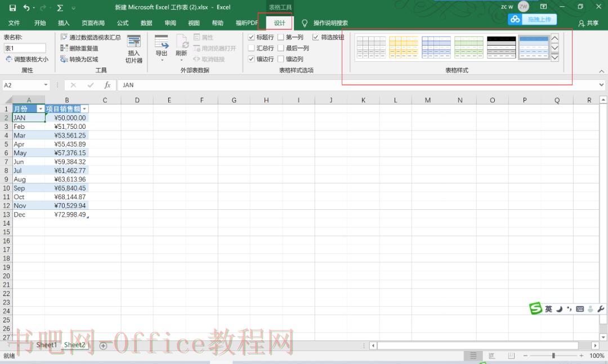This screenshot has height=364, width=608.
Task: Apply the blue bordered table style thumbnail
Action: [x=436, y=47]
